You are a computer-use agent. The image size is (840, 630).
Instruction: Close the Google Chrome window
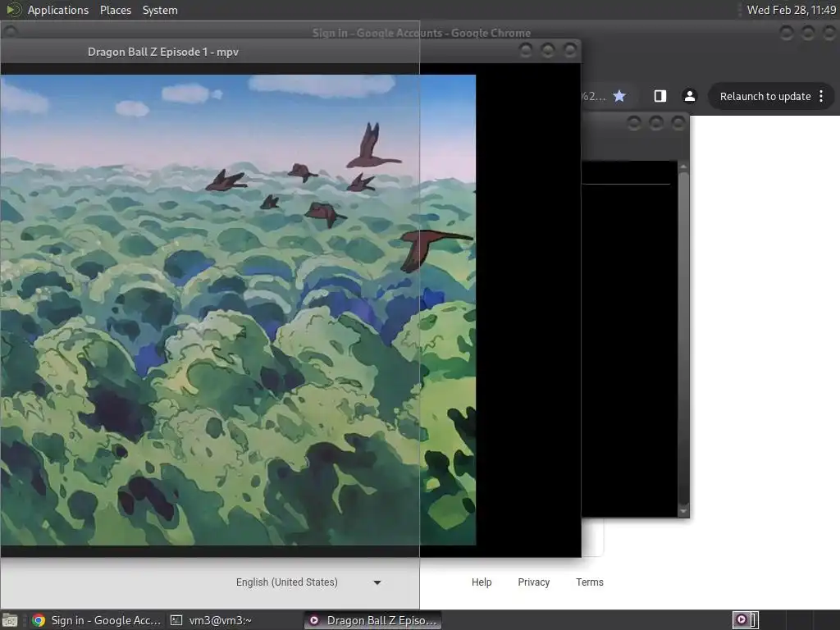point(829,33)
